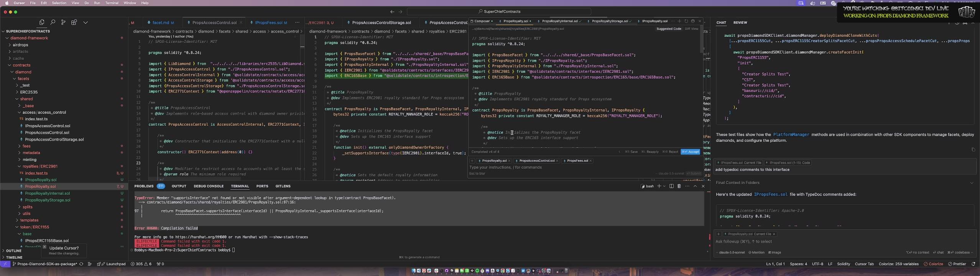The image size is (980, 276).
Task: Add context plus button in composer input
Action: tap(472, 161)
